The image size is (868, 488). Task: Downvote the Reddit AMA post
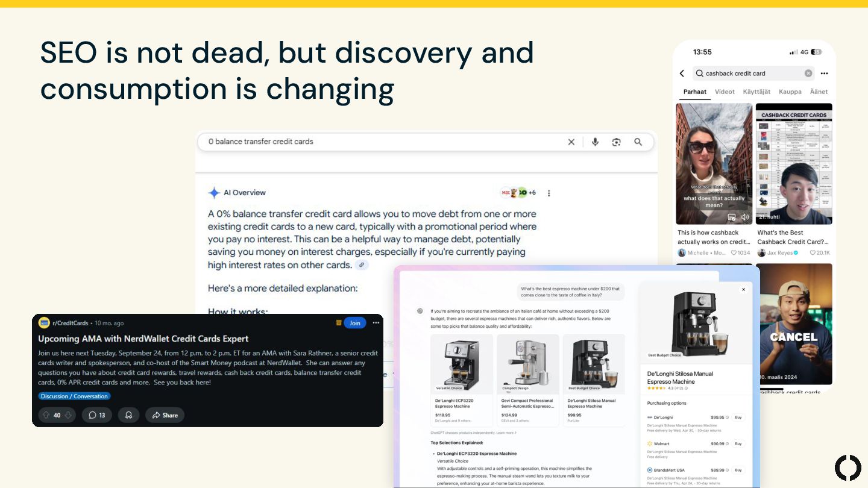coord(68,415)
